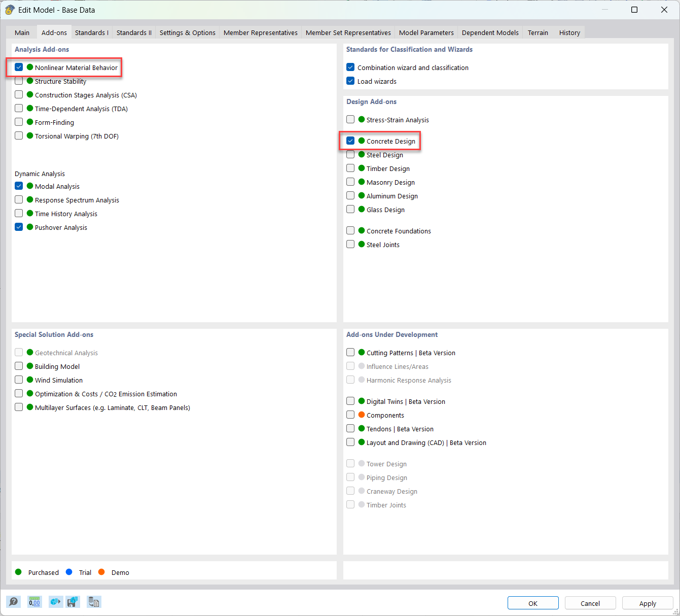Enable the Steel Design checkbox

pos(350,154)
